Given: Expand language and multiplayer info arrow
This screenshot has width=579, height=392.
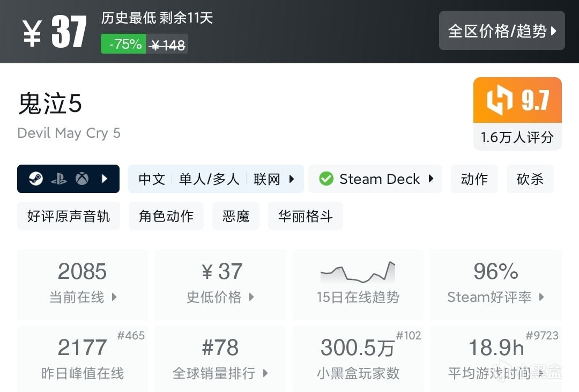Looking at the screenshot, I should pyautogui.click(x=292, y=179).
